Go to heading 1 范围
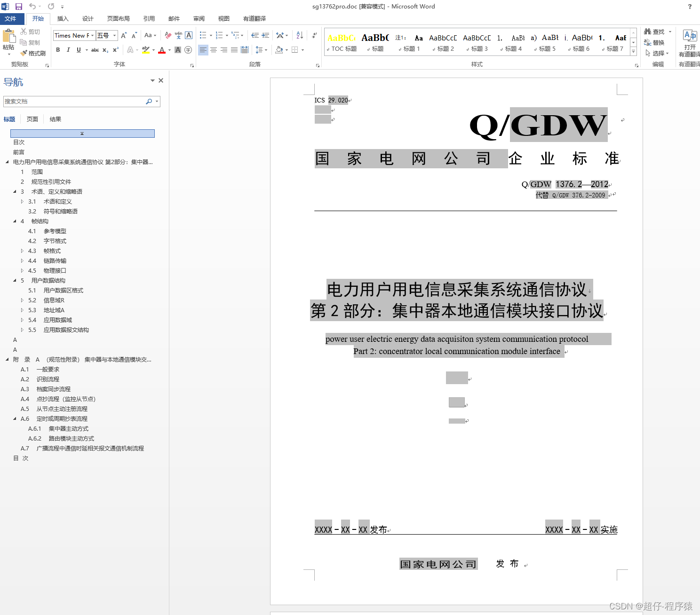700x615 pixels. (32, 172)
